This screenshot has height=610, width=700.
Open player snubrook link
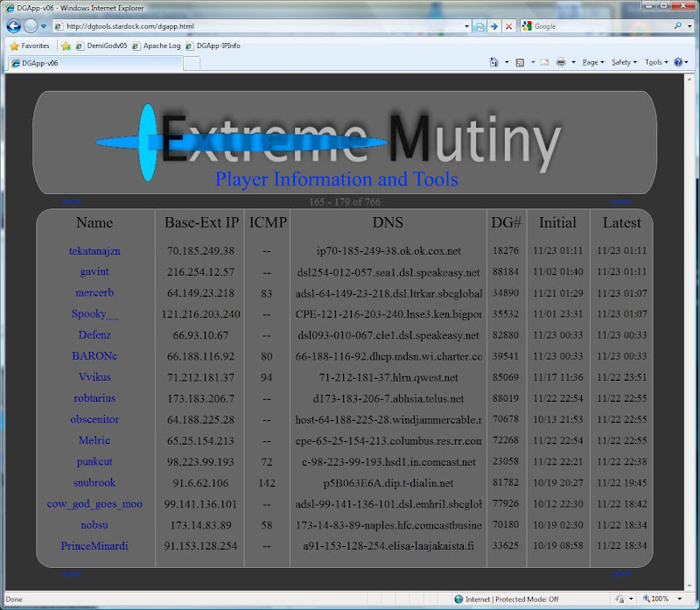click(94, 483)
